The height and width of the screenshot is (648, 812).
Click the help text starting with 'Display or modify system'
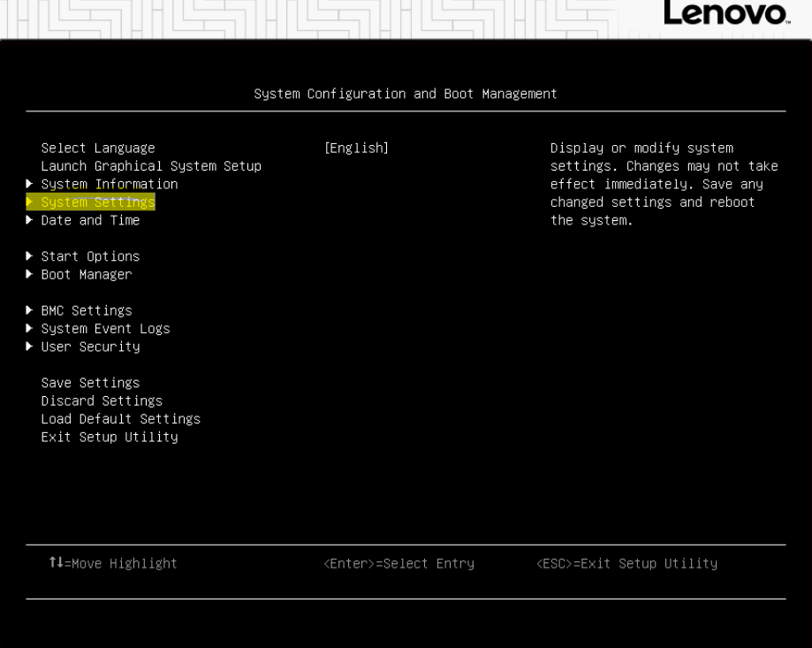click(664, 185)
